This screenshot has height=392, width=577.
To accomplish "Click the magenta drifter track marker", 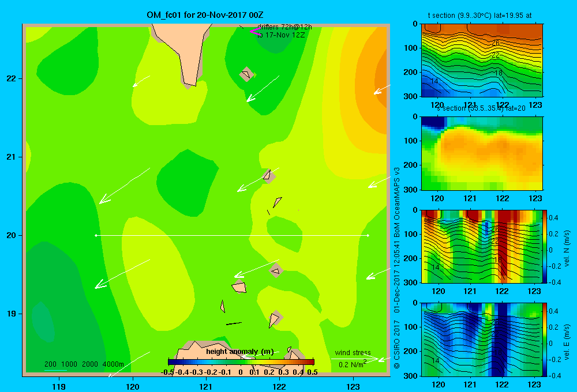I will click(255, 32).
